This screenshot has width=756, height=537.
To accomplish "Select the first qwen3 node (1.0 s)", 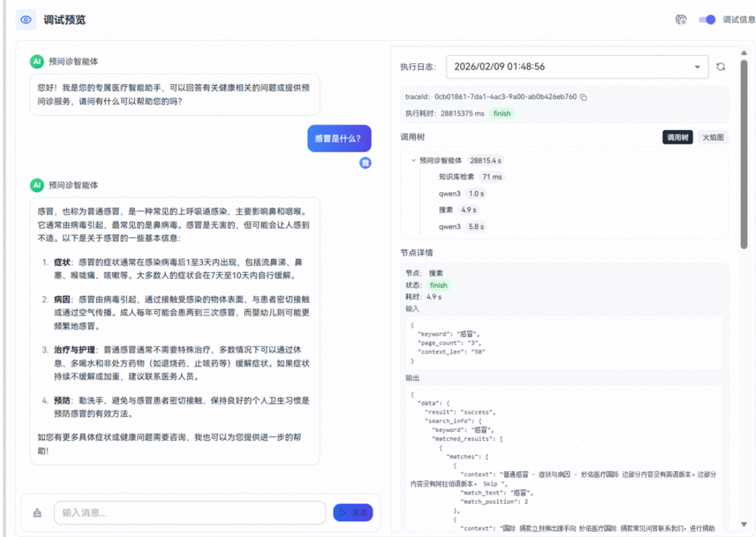I will (x=450, y=193).
